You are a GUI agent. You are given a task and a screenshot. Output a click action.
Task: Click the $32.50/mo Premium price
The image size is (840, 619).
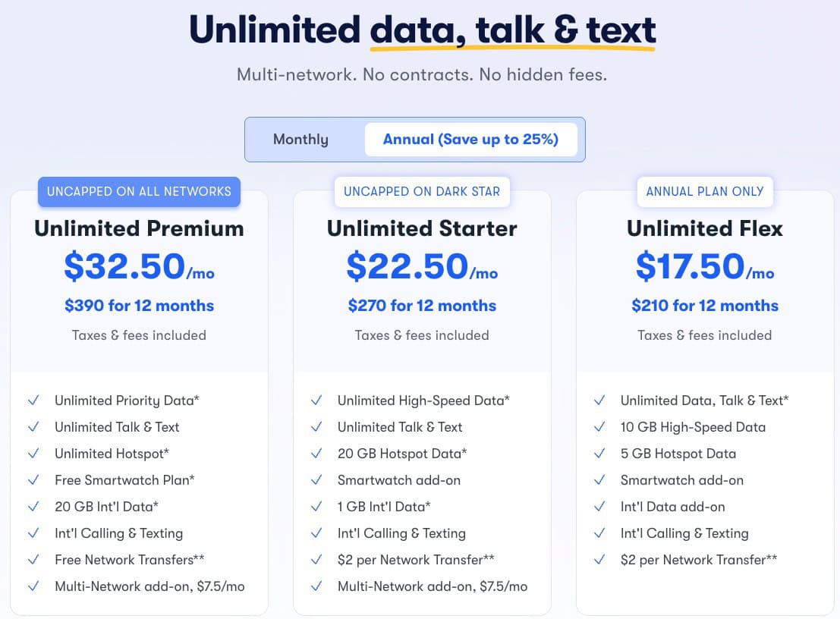(x=140, y=267)
